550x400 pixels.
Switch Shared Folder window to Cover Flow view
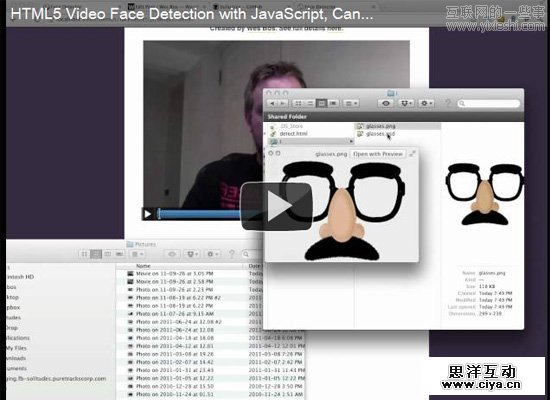coord(333,103)
